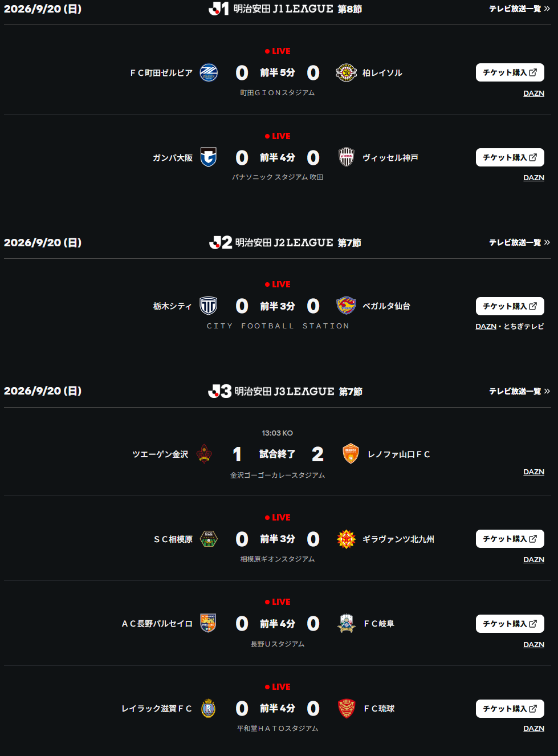The width and height of the screenshot is (558, 756).
Task: Click the ガンバ大阪 team crest
Action: (209, 157)
